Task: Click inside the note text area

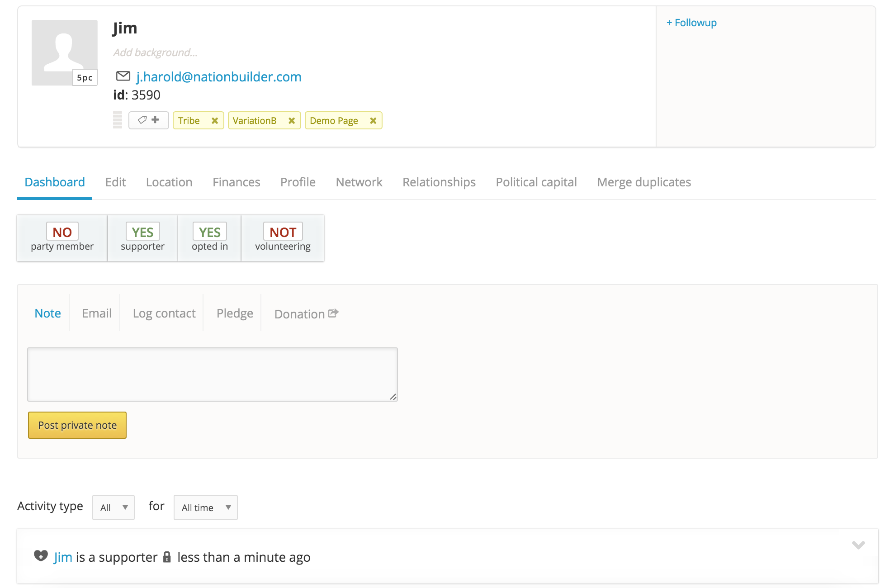Action: point(213,375)
